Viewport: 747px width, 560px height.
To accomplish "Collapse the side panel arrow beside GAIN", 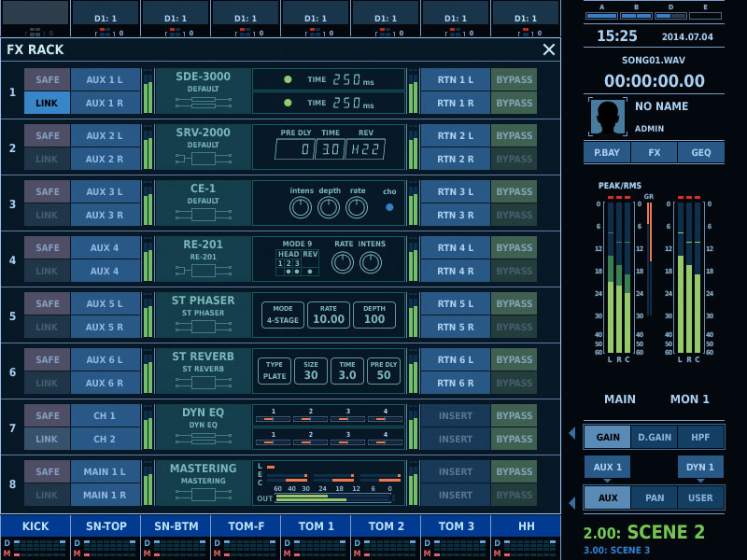I will 572,433.
